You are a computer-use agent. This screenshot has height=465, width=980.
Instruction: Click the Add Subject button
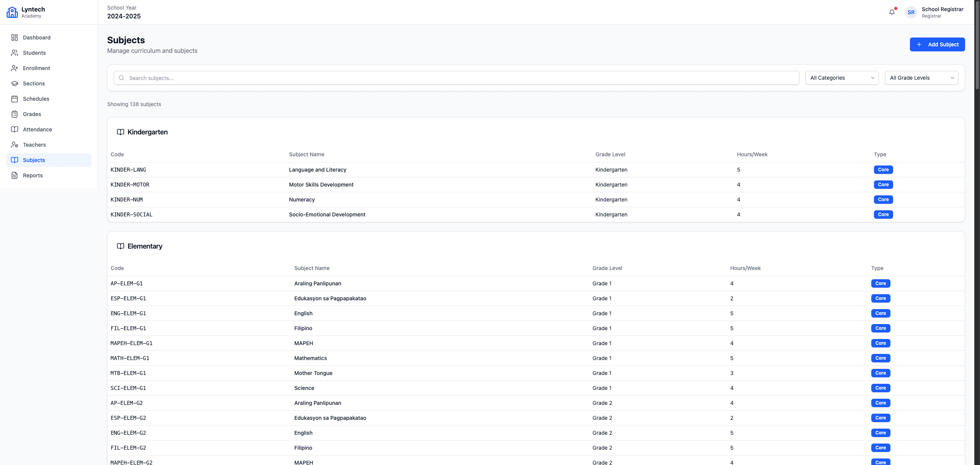click(x=937, y=44)
